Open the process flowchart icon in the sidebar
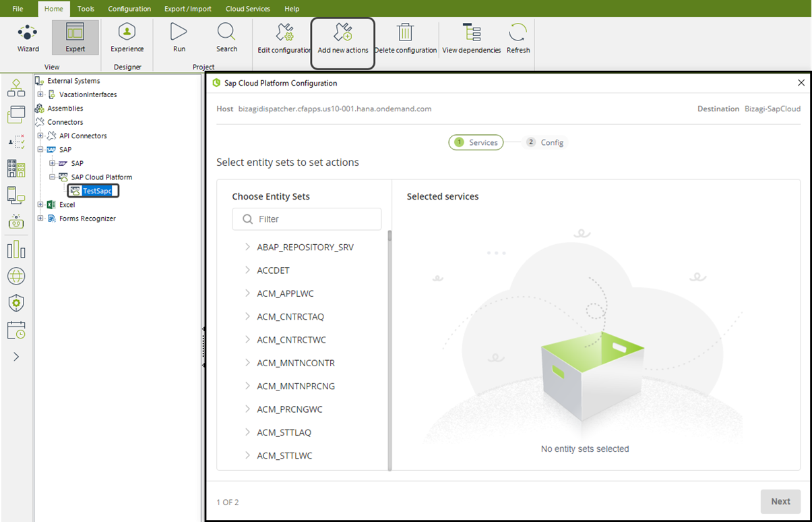 click(x=16, y=88)
